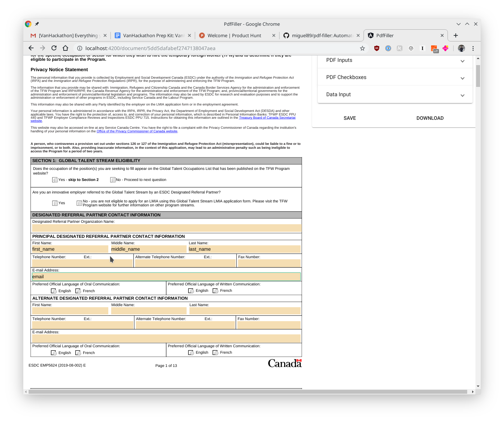Reload the PdfFiller page
Image resolution: width=504 pixels, height=422 pixels.
pos(54,48)
